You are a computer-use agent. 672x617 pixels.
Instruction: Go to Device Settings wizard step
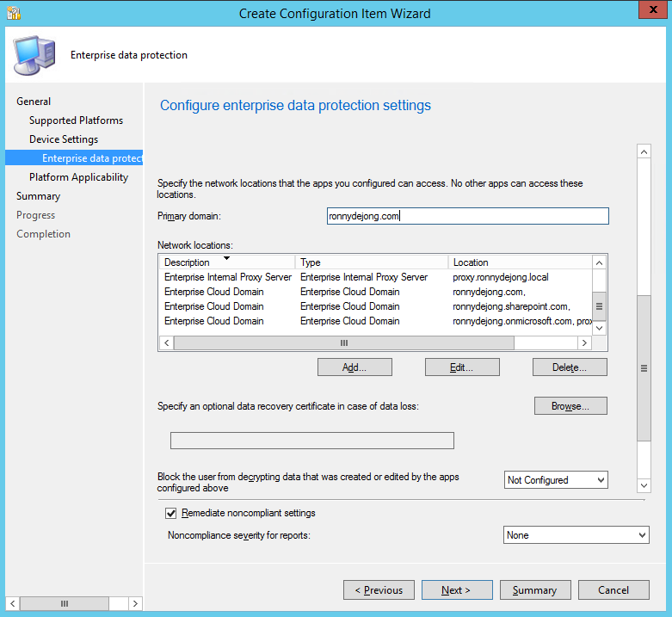[64, 139]
